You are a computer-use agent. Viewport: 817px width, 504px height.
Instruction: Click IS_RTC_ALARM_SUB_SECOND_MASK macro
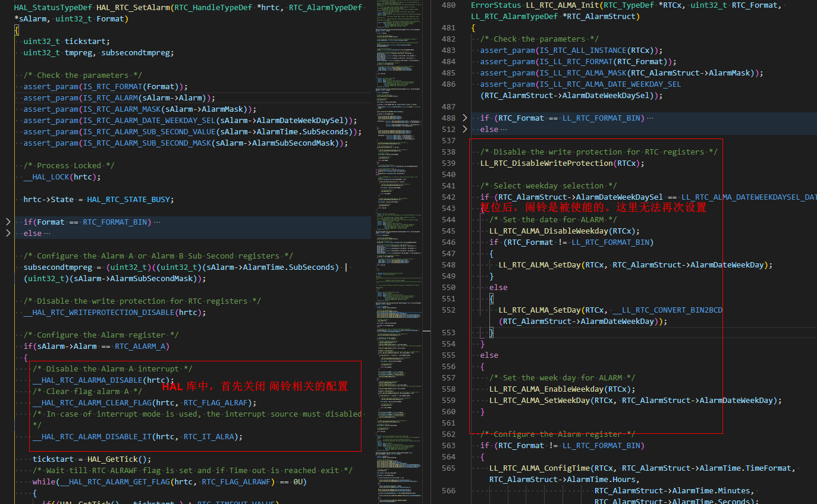tap(147, 143)
